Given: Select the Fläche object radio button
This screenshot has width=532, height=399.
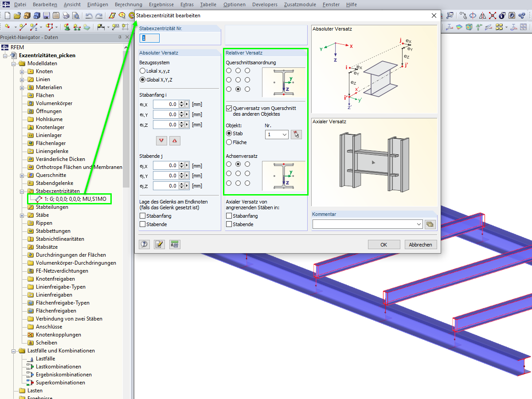Looking at the screenshot, I should pos(229,142).
